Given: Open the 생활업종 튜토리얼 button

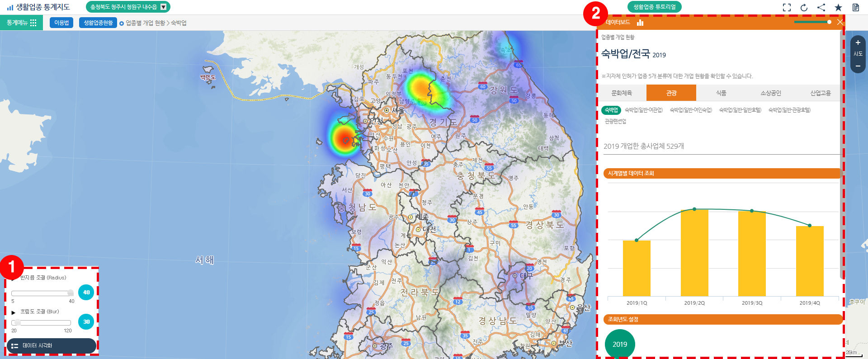Looking at the screenshot, I should (x=654, y=7).
